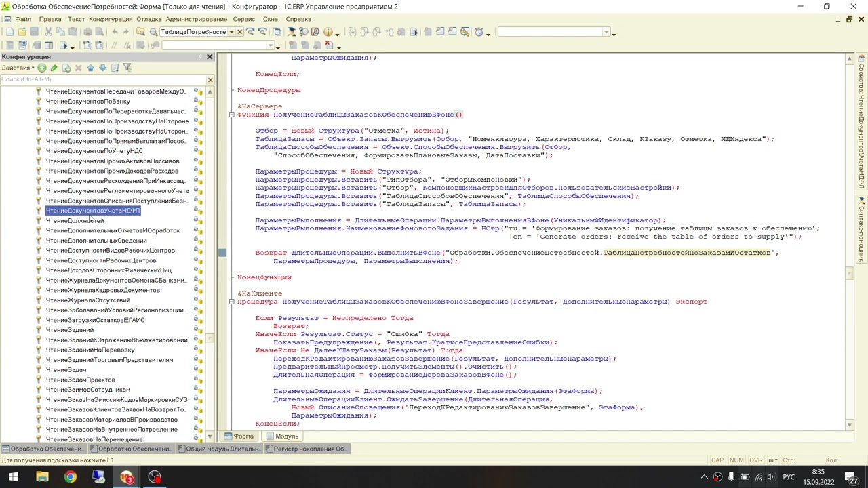Collapse the ПолучениеТаблицыЗаказовКОбеспечениюВФонеЗавершение procedure block
The image size is (868, 488).
pyautogui.click(x=231, y=302)
